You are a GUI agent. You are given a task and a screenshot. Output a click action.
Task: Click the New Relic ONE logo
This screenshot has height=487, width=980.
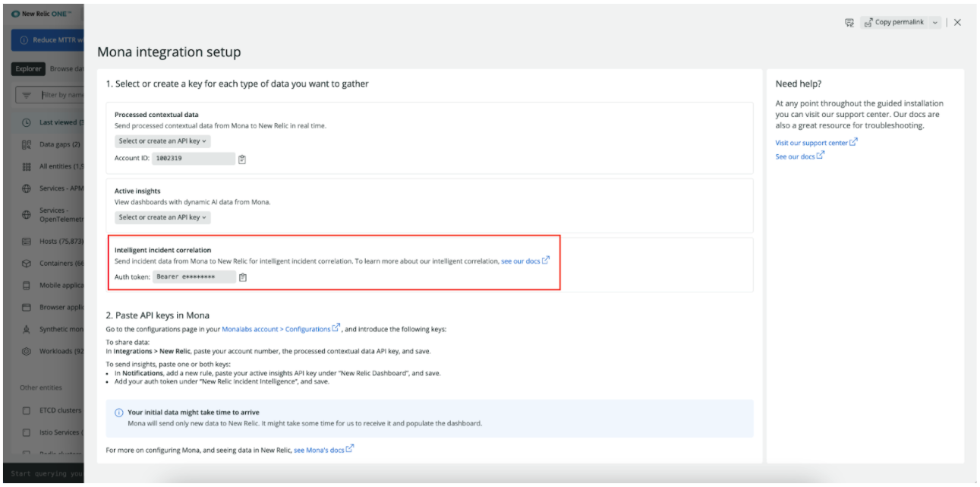43,15
